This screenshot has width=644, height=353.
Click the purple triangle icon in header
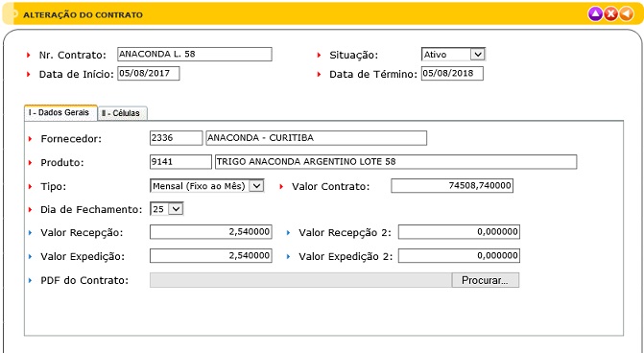point(595,14)
